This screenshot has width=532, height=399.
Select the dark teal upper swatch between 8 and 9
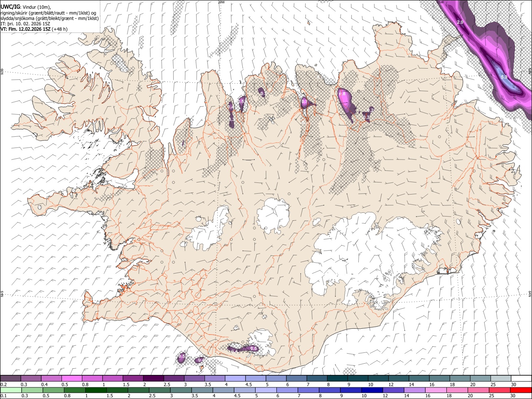click(337, 378)
